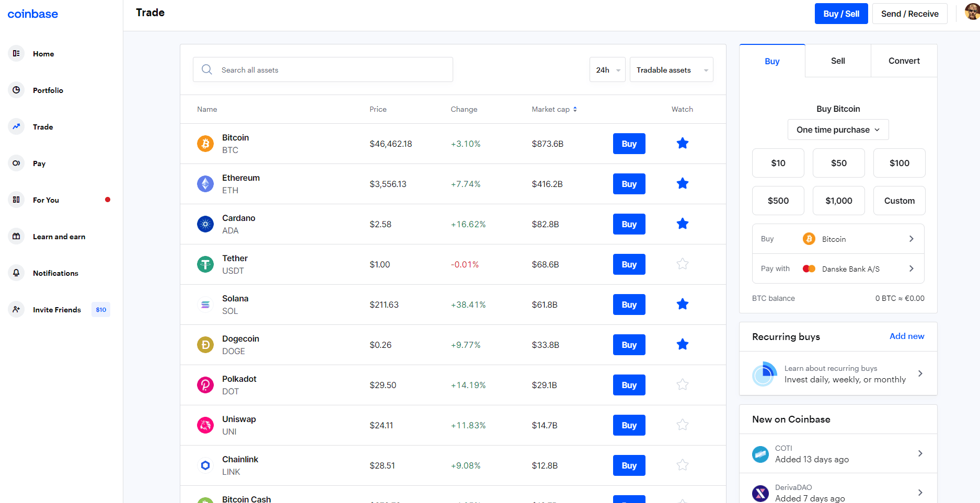
Task: Click the Mastercard icon beside Danske Bank
Action: coord(809,268)
